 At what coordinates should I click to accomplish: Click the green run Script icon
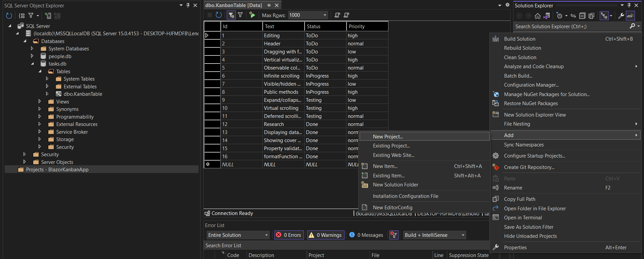[x=252, y=15]
